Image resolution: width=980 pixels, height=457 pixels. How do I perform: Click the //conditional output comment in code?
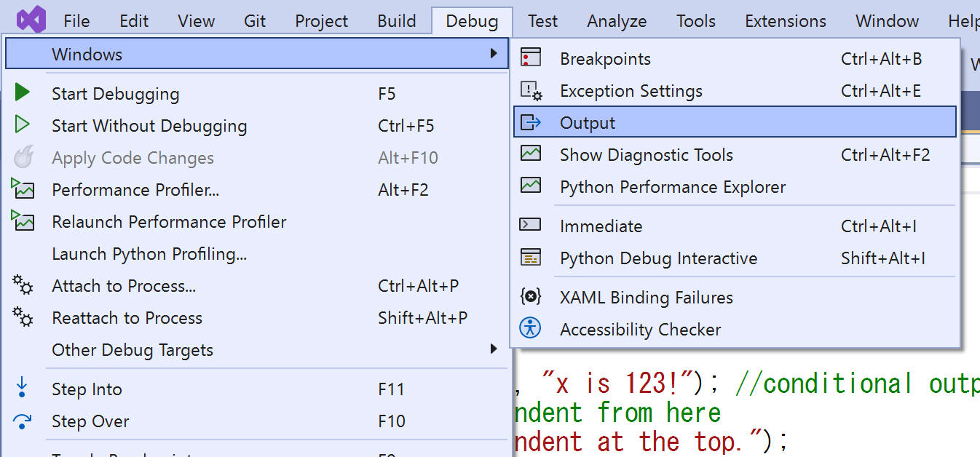[858, 384]
